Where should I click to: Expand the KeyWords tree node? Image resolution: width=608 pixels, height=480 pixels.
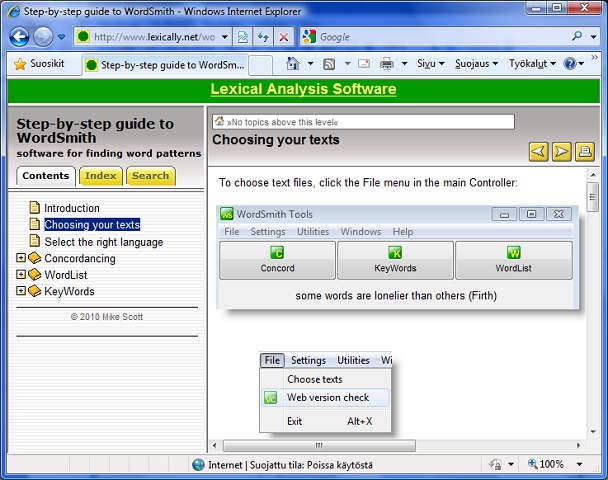pyautogui.click(x=21, y=291)
